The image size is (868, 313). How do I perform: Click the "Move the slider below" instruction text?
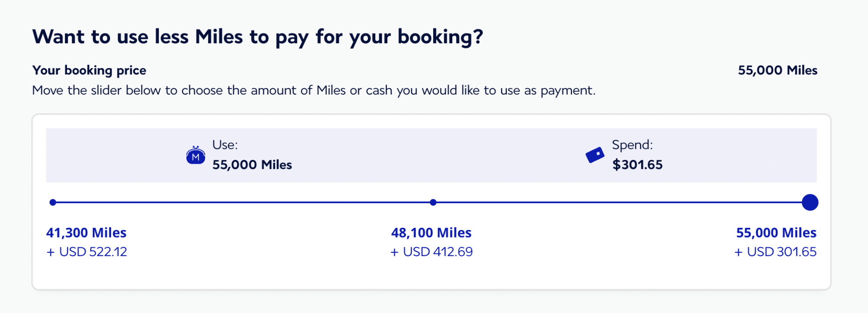point(314,90)
